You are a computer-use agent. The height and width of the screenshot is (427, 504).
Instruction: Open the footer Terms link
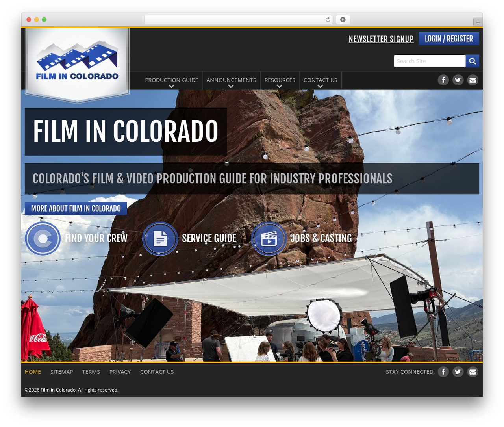click(x=91, y=372)
